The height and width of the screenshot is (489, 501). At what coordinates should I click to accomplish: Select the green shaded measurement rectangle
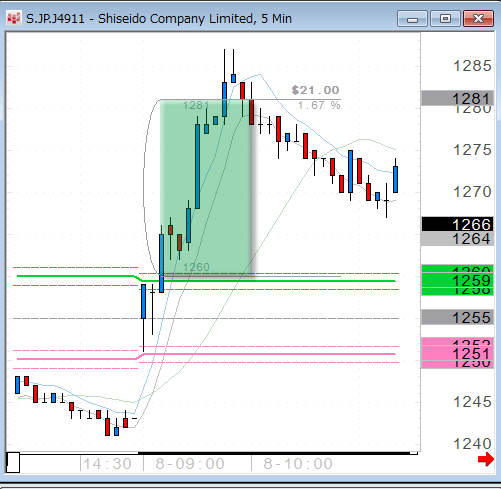206,187
